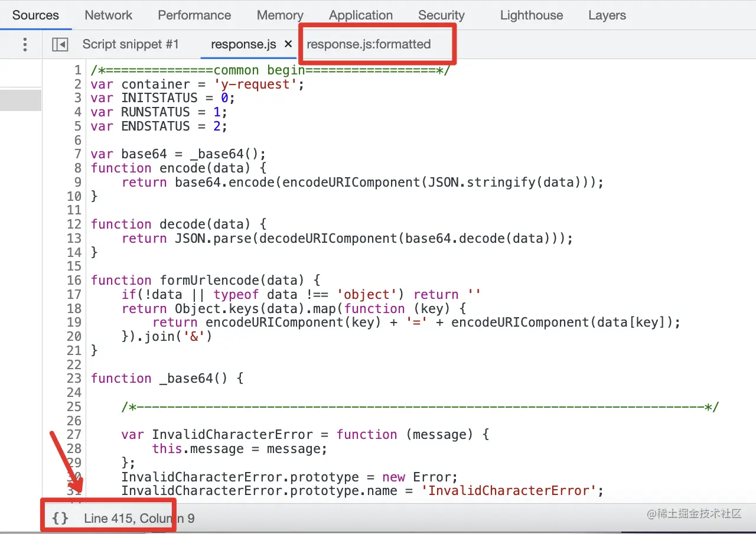The width and height of the screenshot is (756, 534).
Task: Toggle the navigator sidebar panel icon
Action: (x=60, y=44)
